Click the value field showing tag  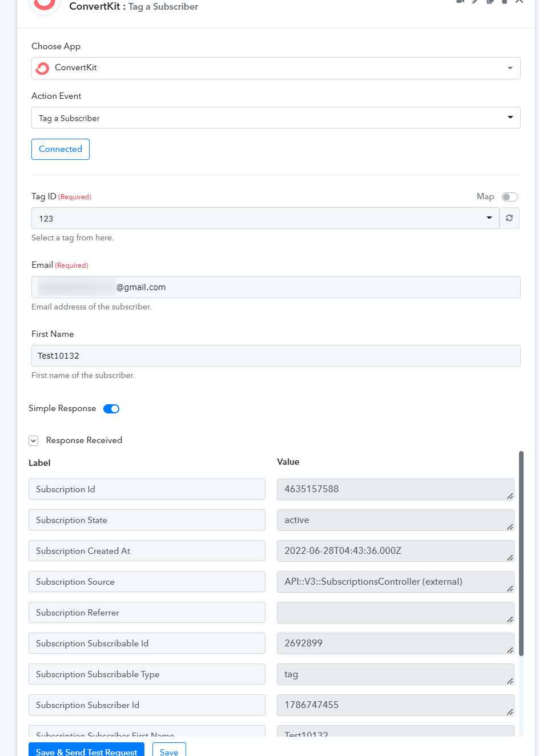[x=395, y=674]
